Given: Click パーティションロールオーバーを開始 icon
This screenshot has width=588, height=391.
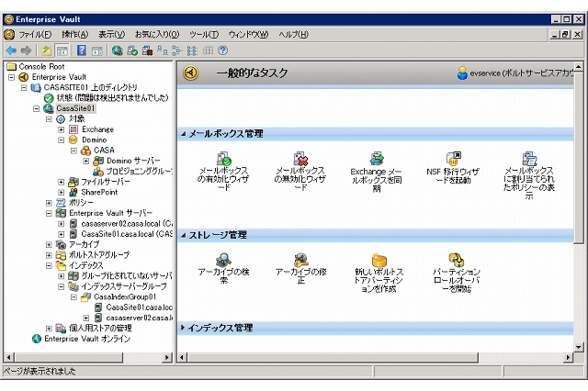Looking at the screenshot, I should point(456,260).
